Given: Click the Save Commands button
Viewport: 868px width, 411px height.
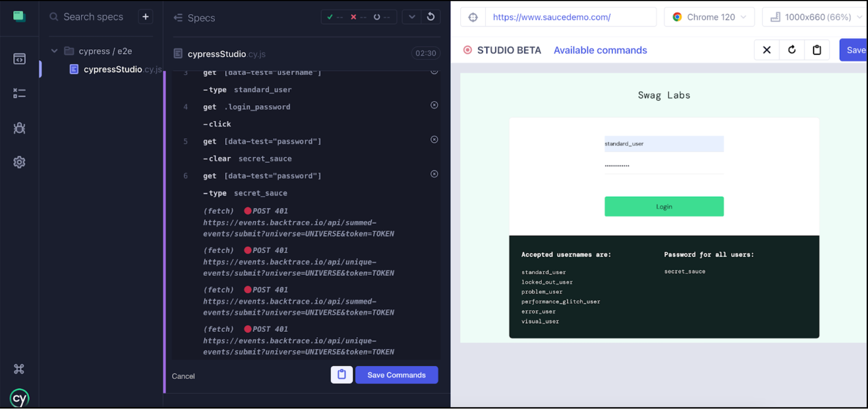Looking at the screenshot, I should pos(396,375).
